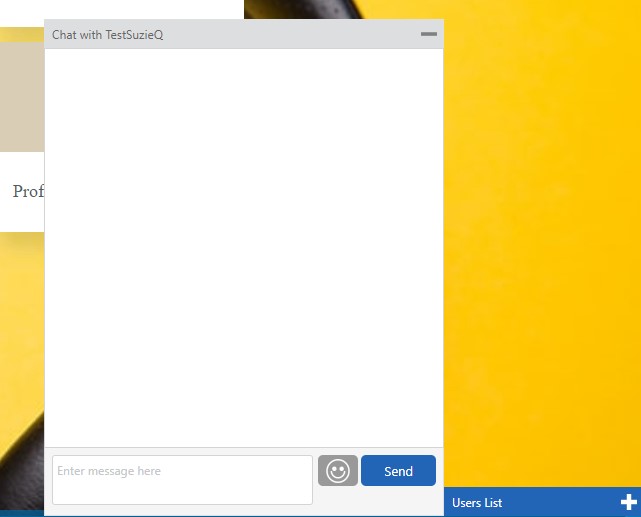Click the beige banner behind the chat

click(22, 97)
